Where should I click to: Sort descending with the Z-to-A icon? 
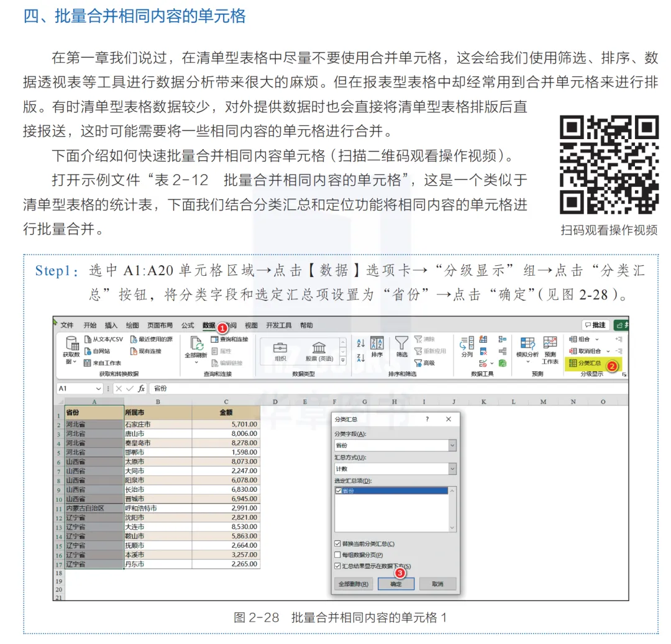pos(361,358)
